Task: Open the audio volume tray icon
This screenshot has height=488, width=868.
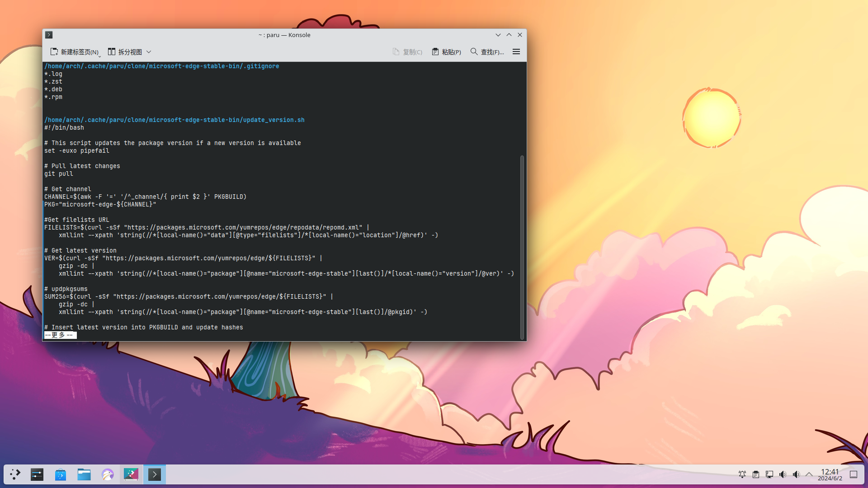Action: coord(783,474)
